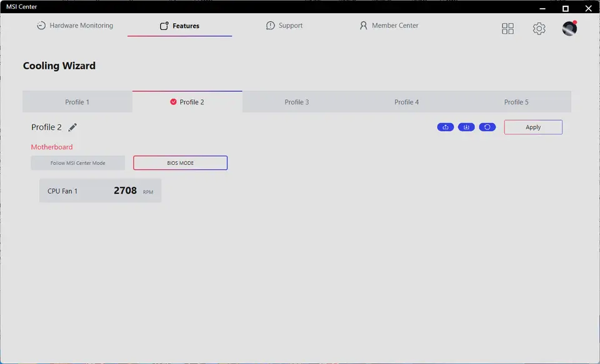Select Profile 5 tab
Viewport: 600px width, 364px height.
click(516, 102)
